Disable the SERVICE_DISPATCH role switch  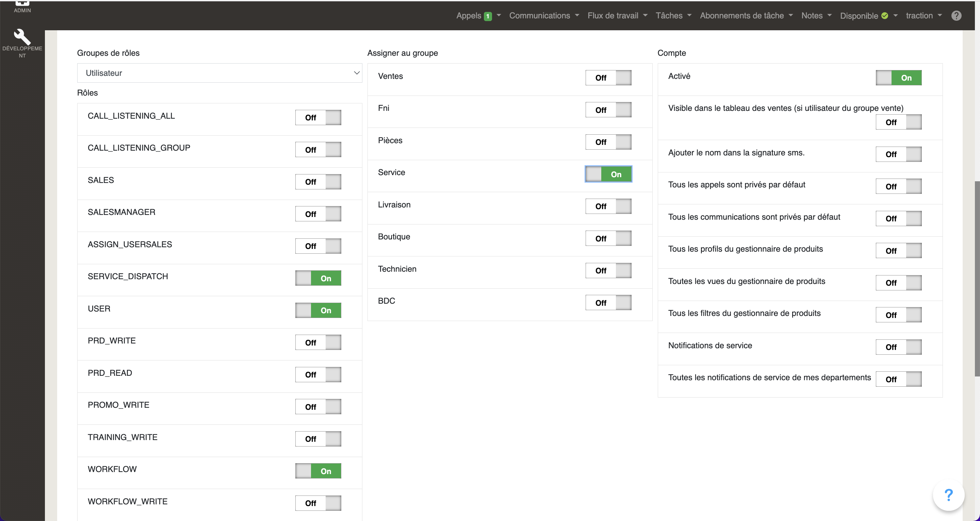click(318, 278)
